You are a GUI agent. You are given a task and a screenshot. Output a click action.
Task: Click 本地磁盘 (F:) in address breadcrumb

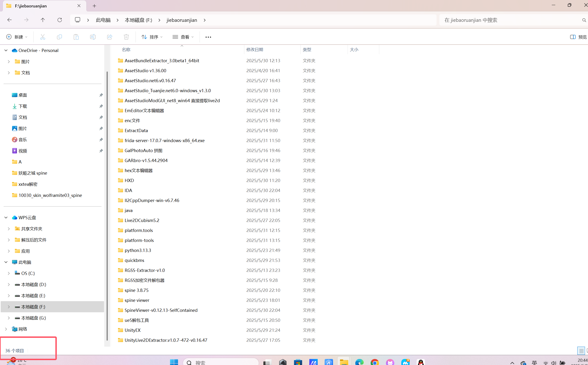tap(138, 20)
